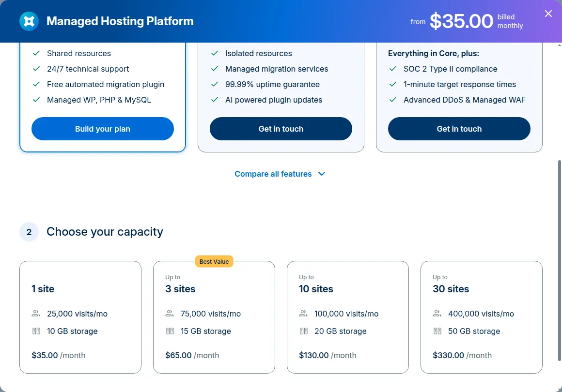The image size is (562, 392).
Task: Click the visitors icon beside 75,000 visits/mo
Action: coord(170,314)
